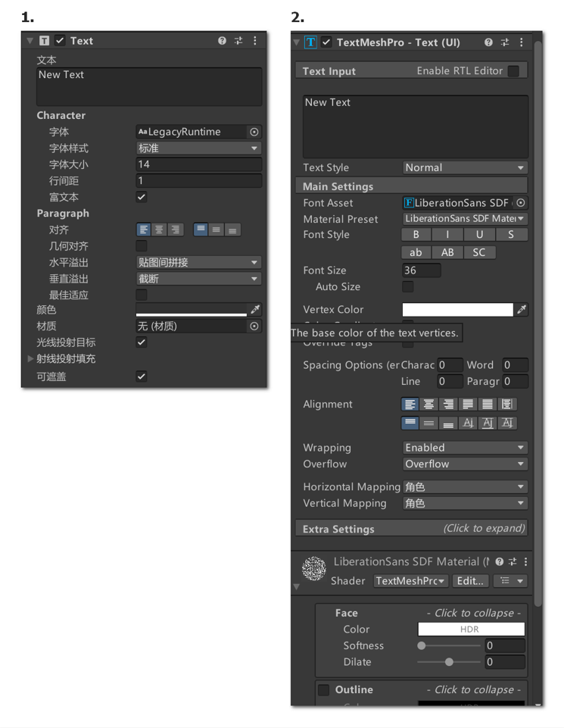Open Overflow dropdown
Screen dimensions: 564x728
[x=465, y=464]
